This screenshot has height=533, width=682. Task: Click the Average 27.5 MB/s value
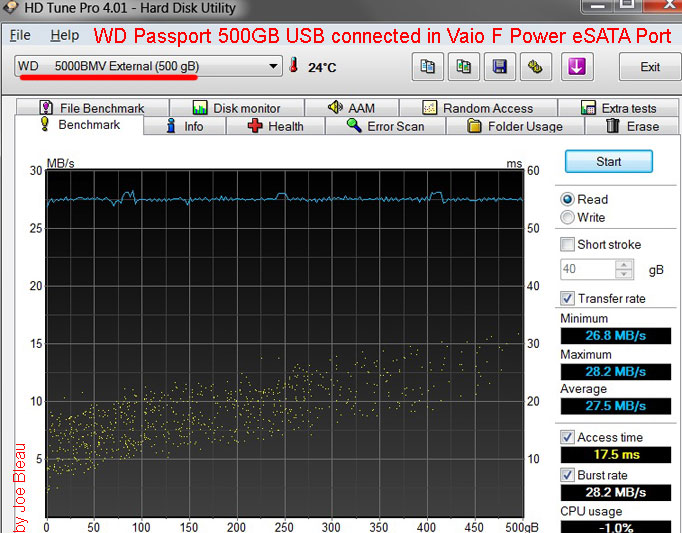click(615, 406)
